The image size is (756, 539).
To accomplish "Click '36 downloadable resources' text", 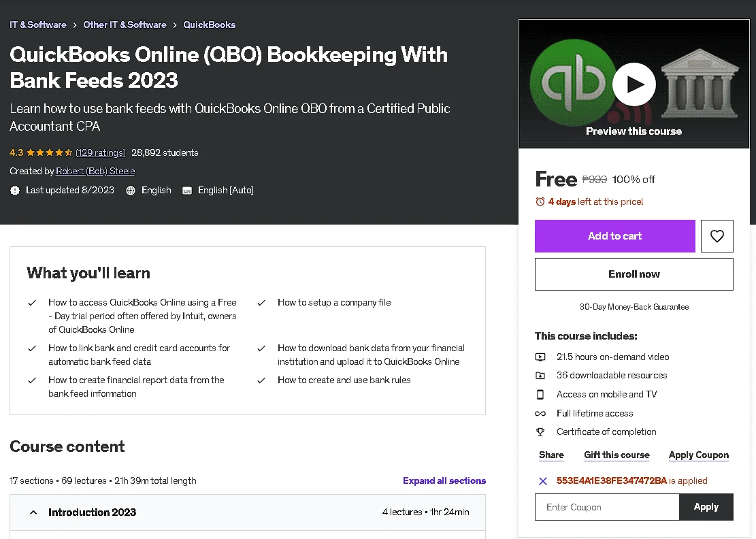I will 612,375.
